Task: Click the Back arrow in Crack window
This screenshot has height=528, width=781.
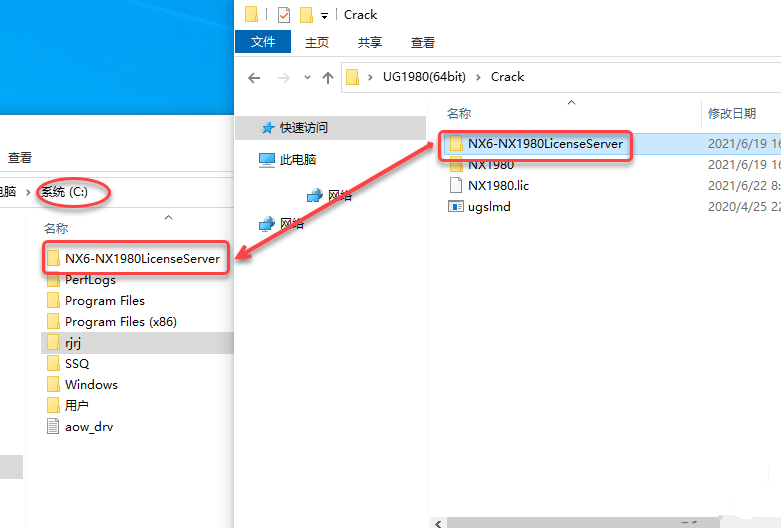Action: 254,78
